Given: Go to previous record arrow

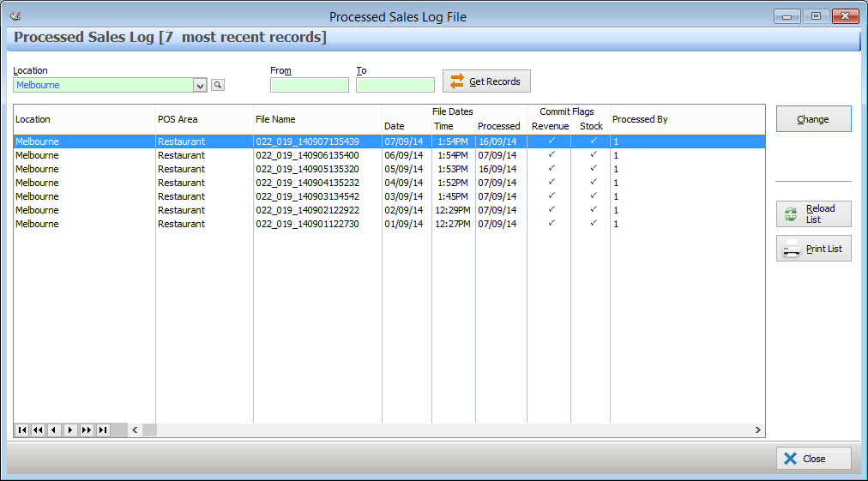Looking at the screenshot, I should point(54,430).
